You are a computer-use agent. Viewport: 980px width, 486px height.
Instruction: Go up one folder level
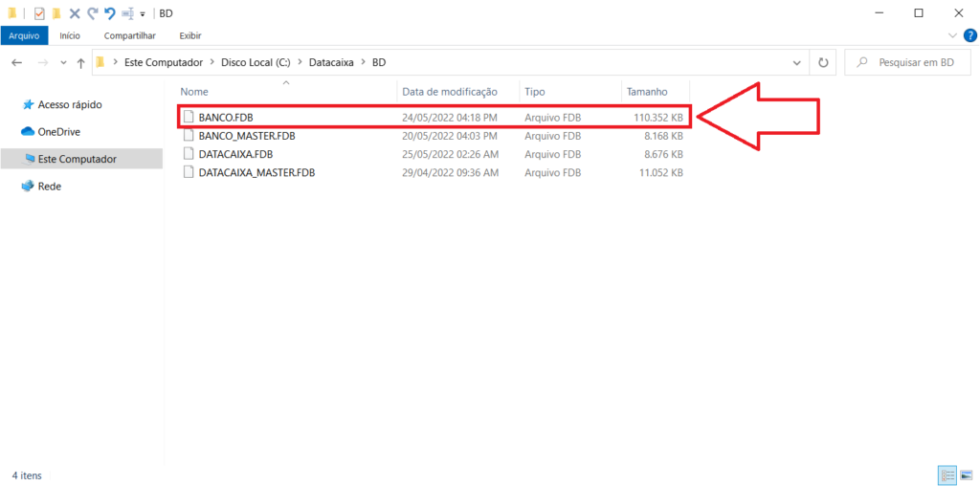[81, 62]
